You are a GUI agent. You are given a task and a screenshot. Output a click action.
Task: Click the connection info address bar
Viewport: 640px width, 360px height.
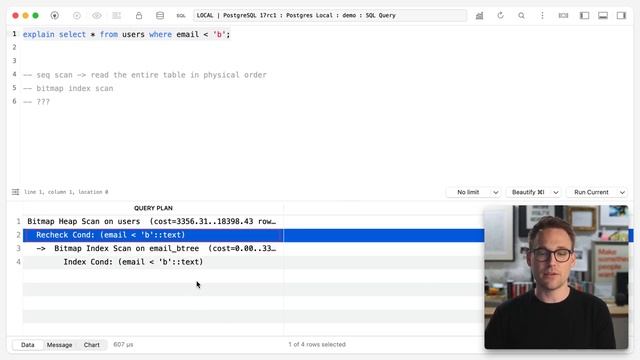[330, 16]
